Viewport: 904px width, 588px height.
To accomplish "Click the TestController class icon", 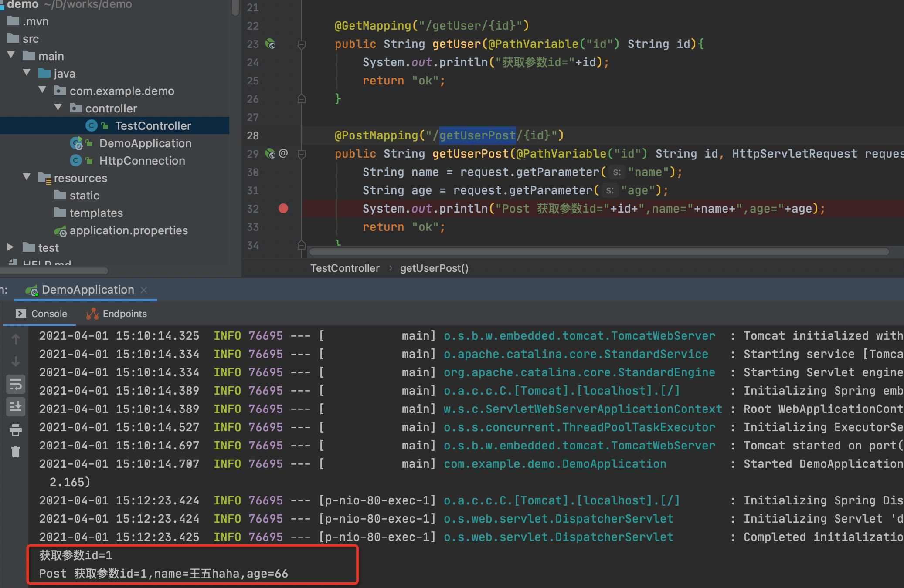I will pyautogui.click(x=91, y=126).
